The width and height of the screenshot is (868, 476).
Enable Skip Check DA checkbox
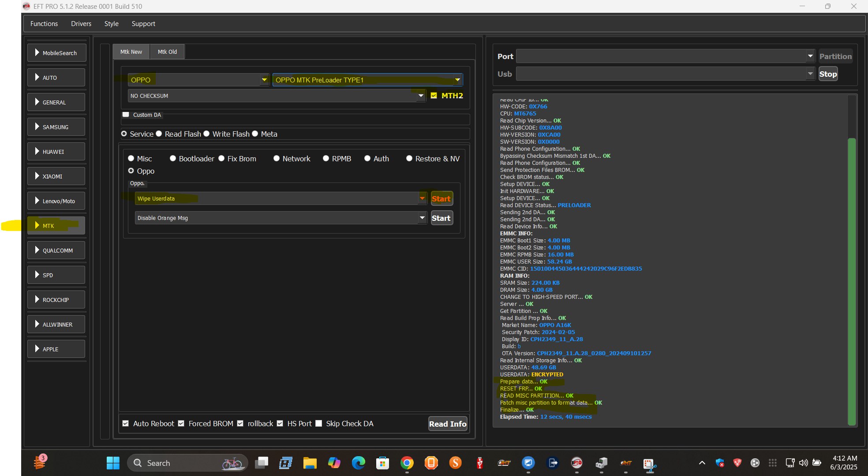[319, 424]
